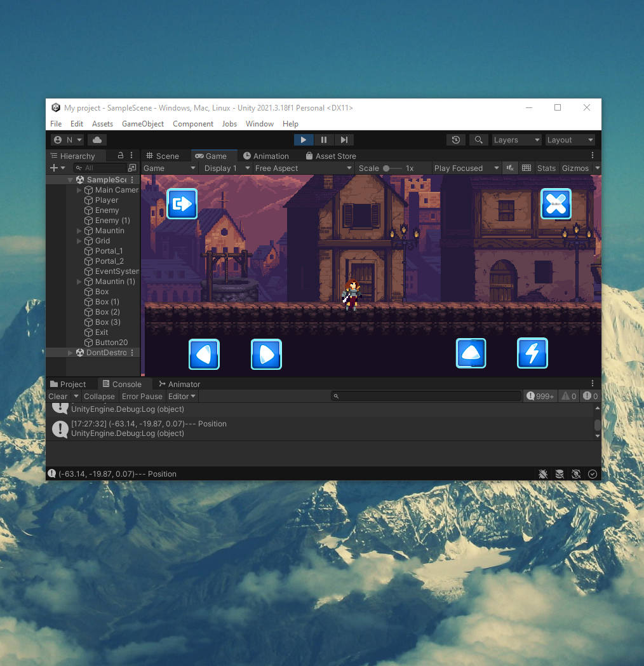Screen dimensions: 644x666
Task: Click the player character sprite in the game view
Action: click(351, 295)
